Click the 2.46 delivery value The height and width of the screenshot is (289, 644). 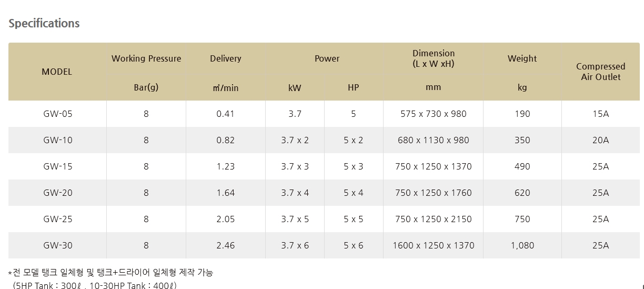(225, 245)
